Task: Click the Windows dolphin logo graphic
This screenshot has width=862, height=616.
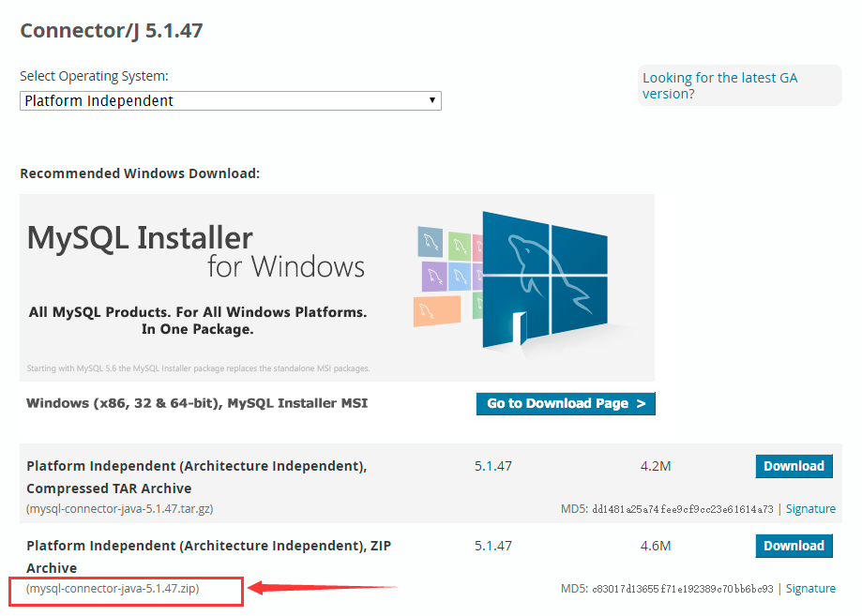Action: [544, 280]
